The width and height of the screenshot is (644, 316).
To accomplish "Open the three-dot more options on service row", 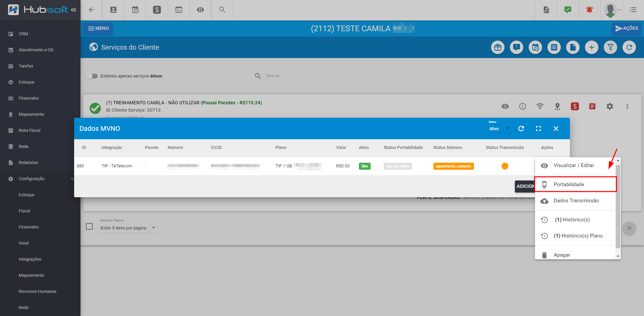I will click(x=627, y=106).
